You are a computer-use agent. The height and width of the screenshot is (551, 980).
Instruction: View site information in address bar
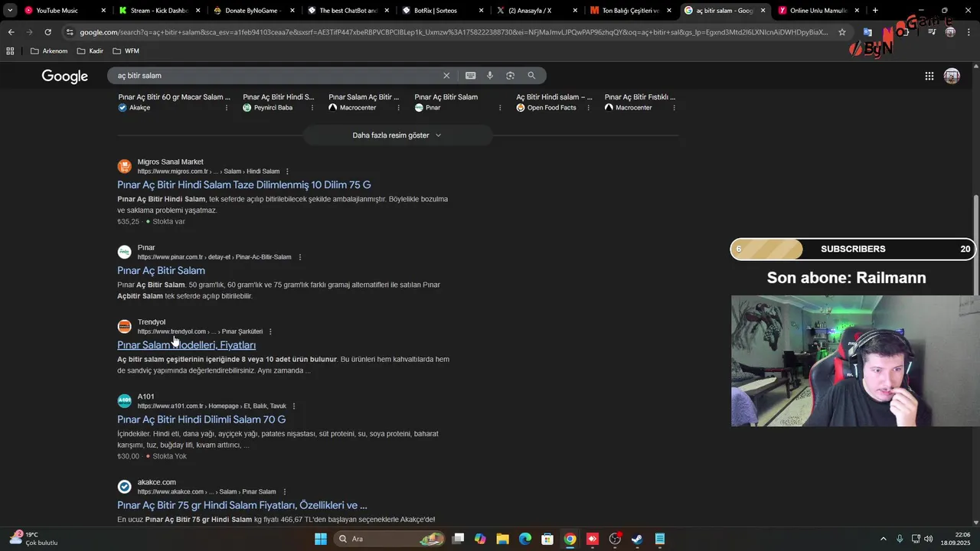70,32
